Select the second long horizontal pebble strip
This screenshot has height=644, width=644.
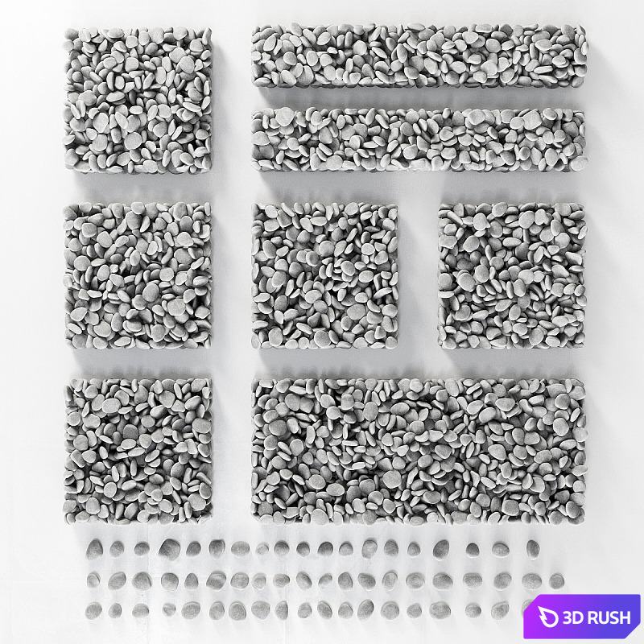pos(419,140)
